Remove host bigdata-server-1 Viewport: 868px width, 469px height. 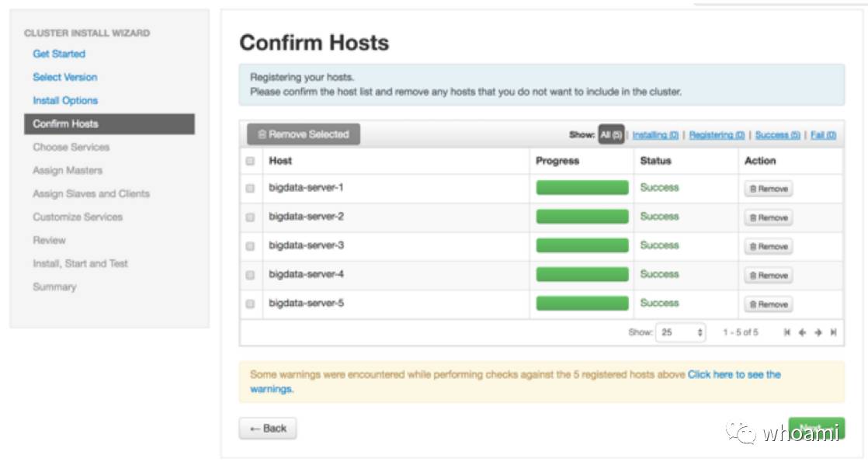[x=768, y=189]
